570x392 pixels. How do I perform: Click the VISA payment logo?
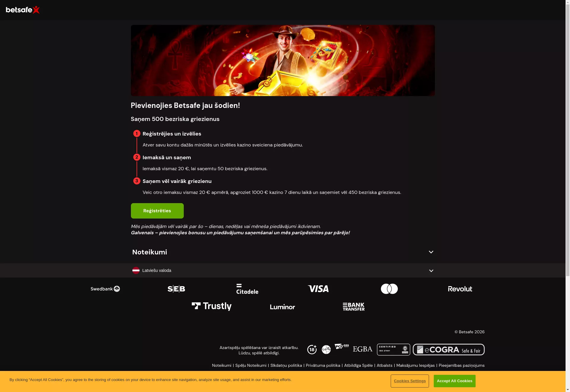[318, 289]
